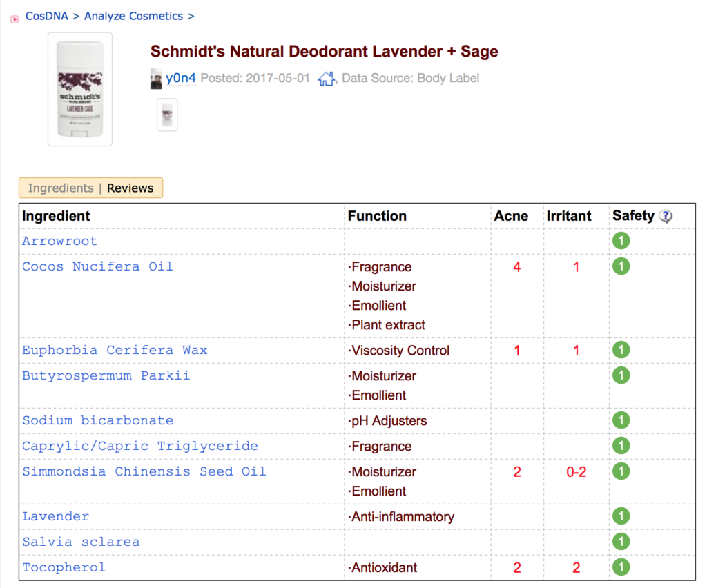Open the Cocos Nucifera Oil ingredient
The height and width of the screenshot is (588, 707).
tap(97, 266)
